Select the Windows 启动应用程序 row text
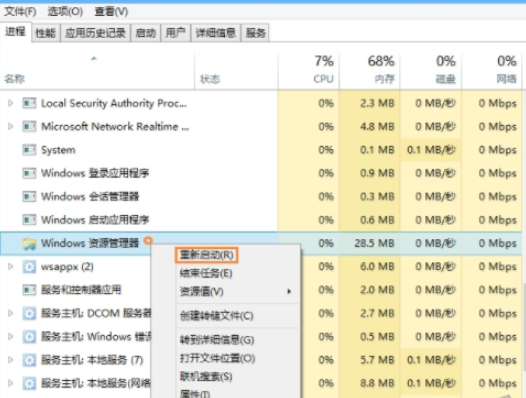The height and width of the screenshot is (398, 526). (95, 220)
